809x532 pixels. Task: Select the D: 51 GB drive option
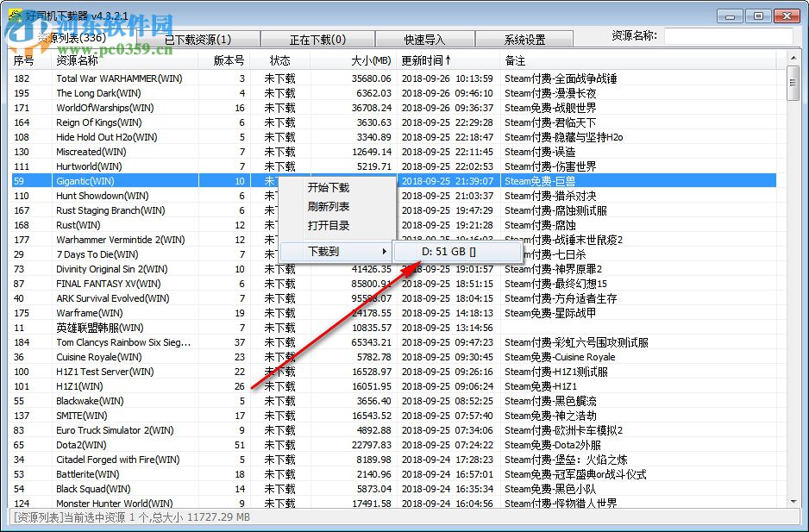[456, 251]
